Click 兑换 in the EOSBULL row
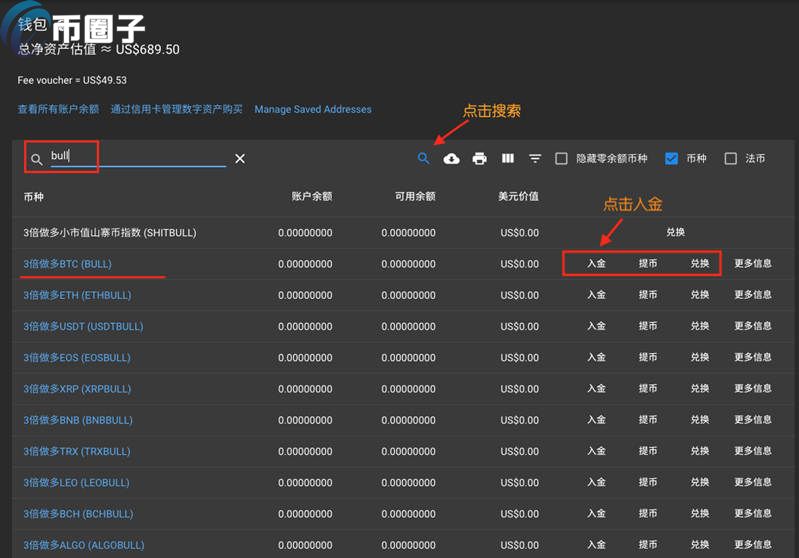 (x=700, y=357)
